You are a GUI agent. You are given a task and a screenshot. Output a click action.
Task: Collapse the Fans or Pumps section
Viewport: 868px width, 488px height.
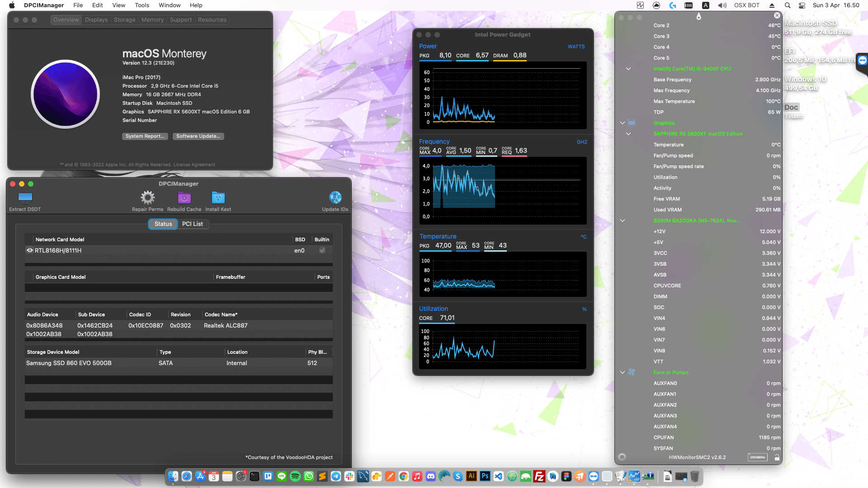pyautogui.click(x=623, y=372)
